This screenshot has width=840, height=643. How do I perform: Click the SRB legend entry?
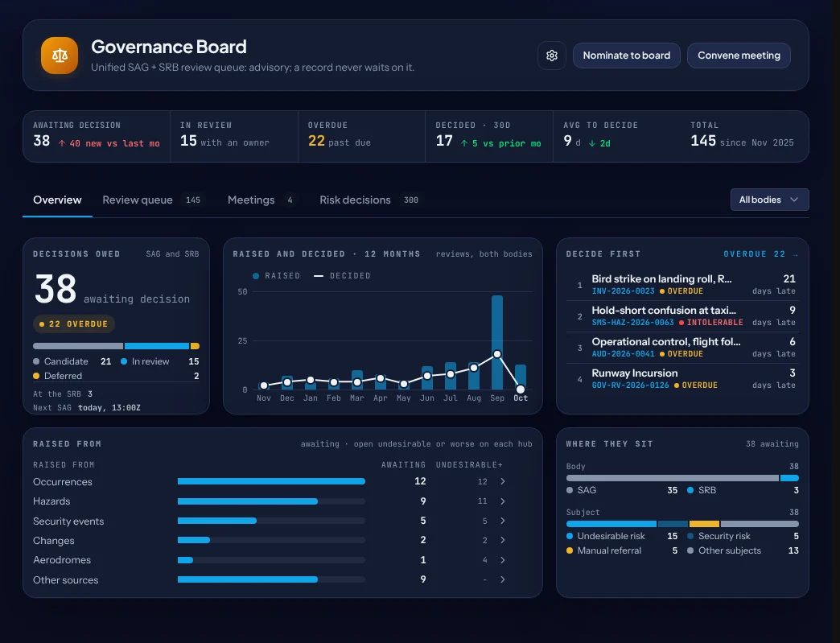click(743, 490)
